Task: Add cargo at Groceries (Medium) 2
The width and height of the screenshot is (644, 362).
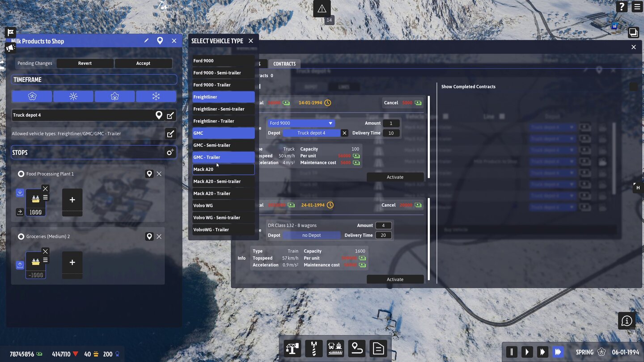Action: click(72, 263)
